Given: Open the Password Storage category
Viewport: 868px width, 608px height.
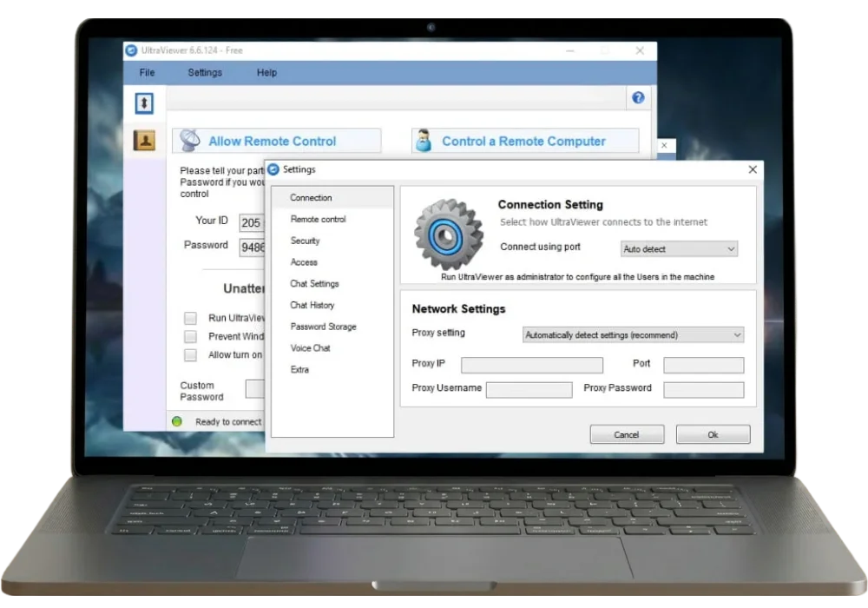Looking at the screenshot, I should pyautogui.click(x=332, y=327).
